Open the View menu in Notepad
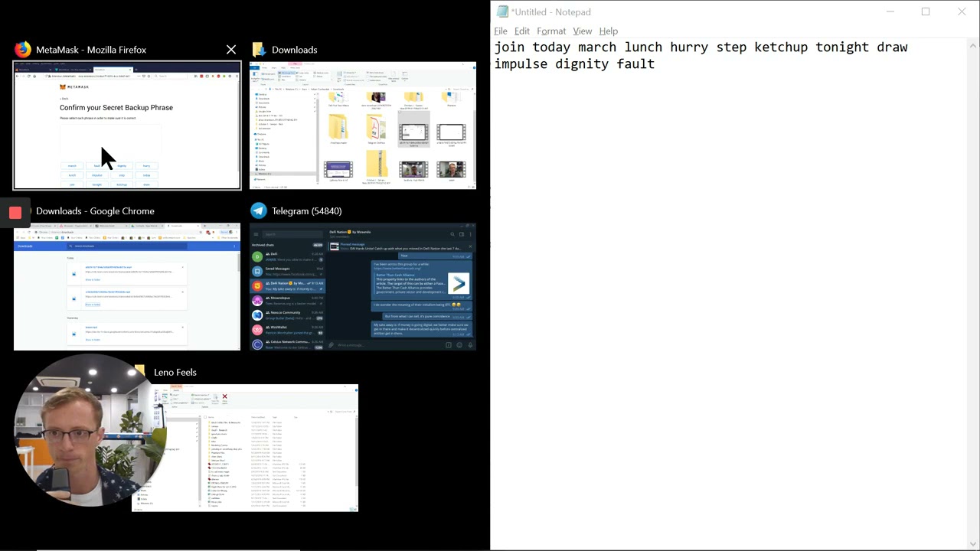 click(x=582, y=31)
